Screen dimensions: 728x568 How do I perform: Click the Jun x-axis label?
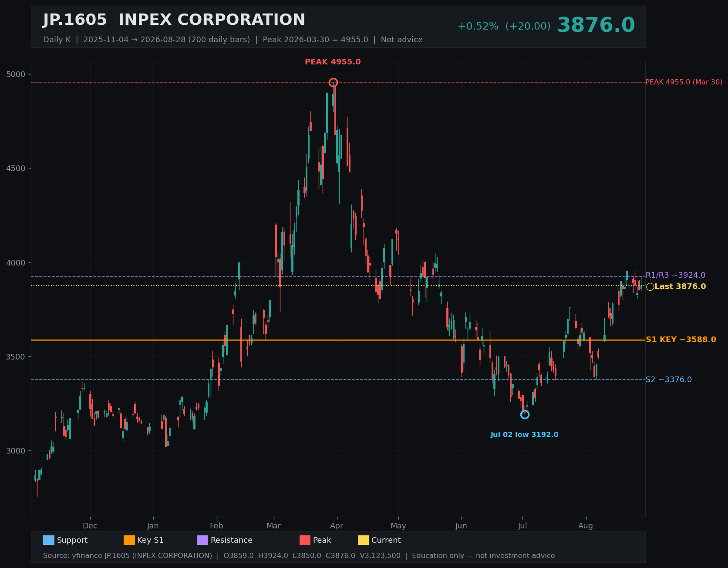461,526
